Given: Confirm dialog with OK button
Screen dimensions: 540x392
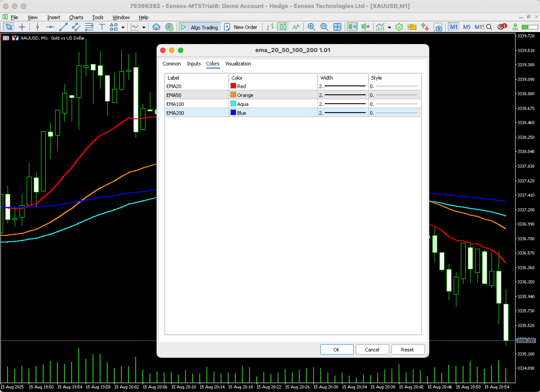Looking at the screenshot, I should coord(337,350).
